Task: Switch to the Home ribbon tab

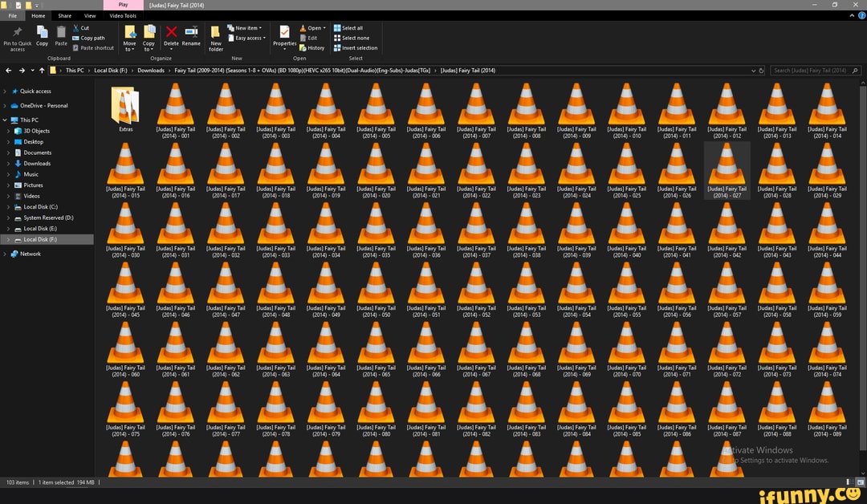Action: click(39, 16)
